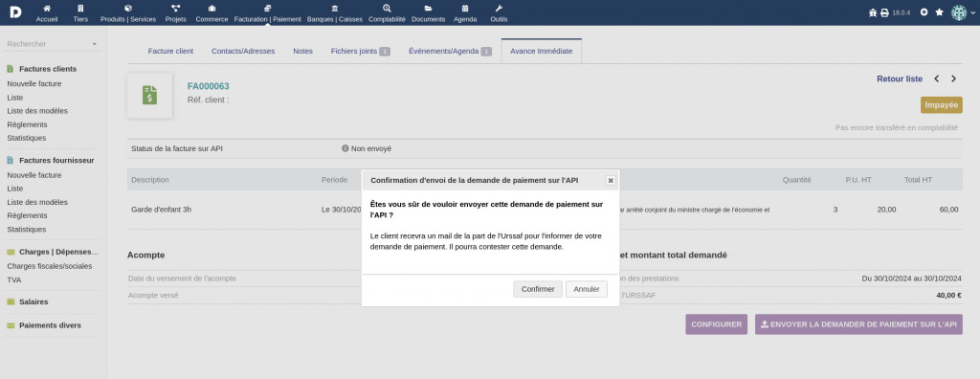The height and width of the screenshot is (379, 980).
Task: Open the Produits | Services cube icon
Action: click(128, 8)
